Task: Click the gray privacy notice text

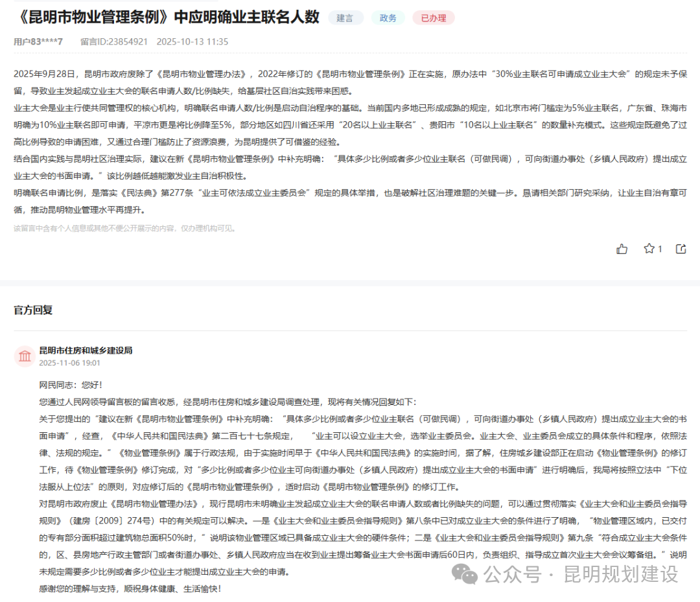Action: click(126, 227)
